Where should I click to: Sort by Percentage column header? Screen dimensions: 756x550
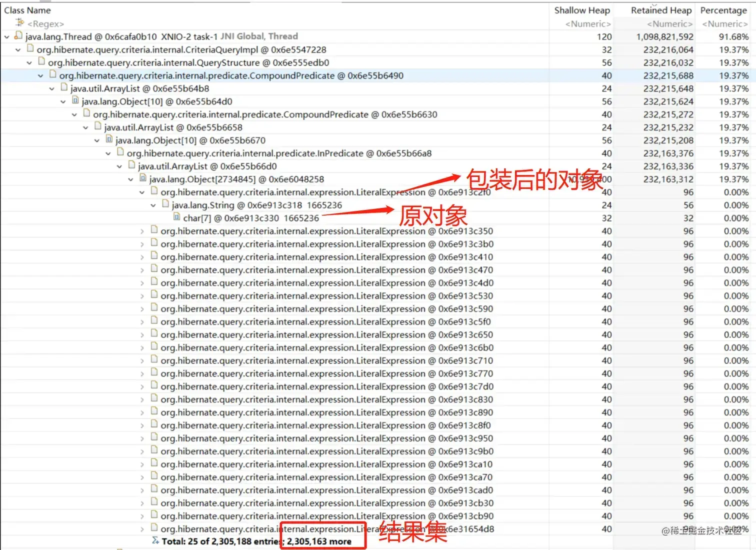[723, 10]
